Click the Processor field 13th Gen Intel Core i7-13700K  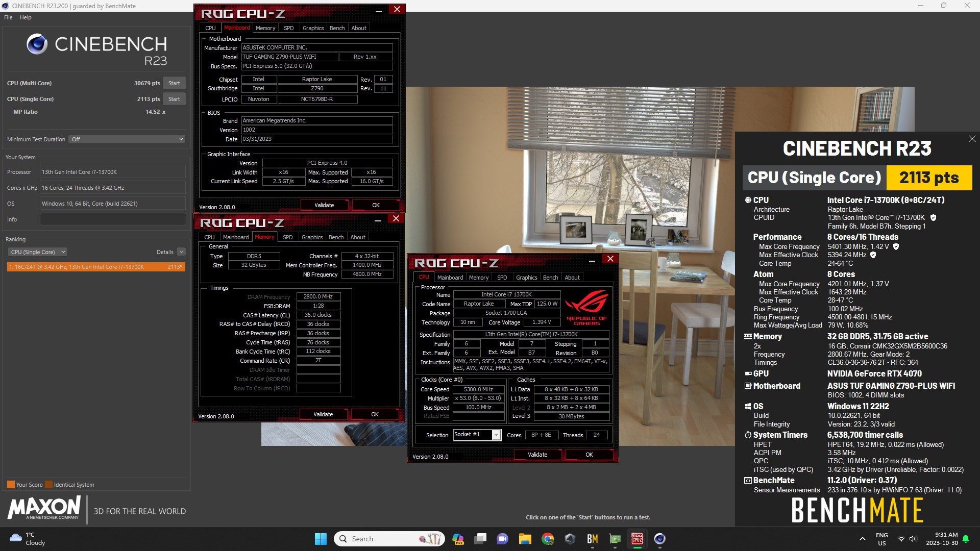[113, 172]
